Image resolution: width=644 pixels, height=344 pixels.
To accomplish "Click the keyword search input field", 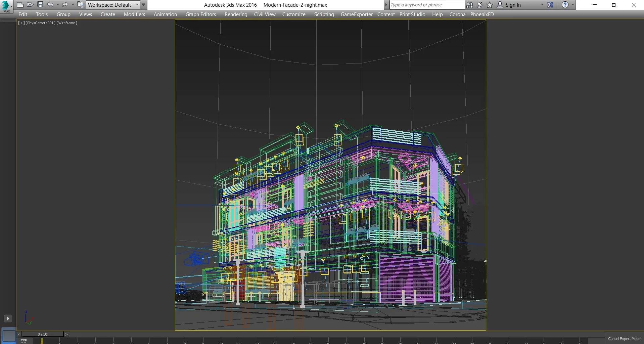I will coord(426,5).
